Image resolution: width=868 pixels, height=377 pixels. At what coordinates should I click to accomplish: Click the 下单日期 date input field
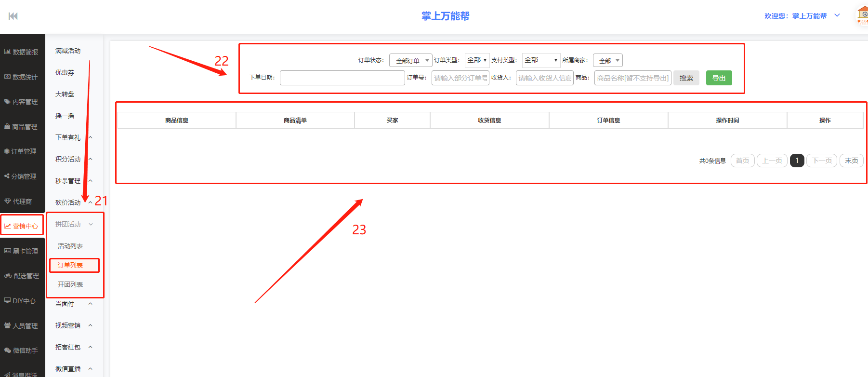pyautogui.click(x=342, y=78)
